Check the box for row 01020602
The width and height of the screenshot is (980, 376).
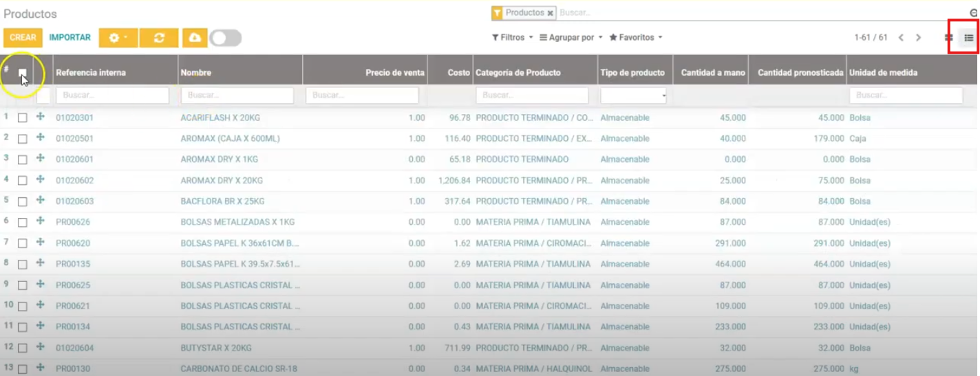(23, 181)
